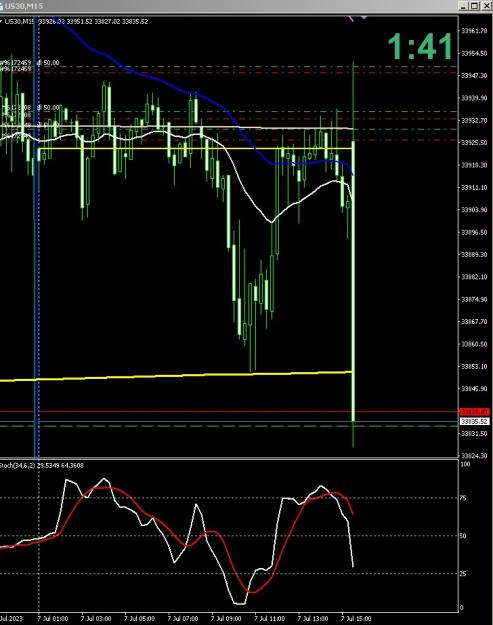
Task: Click price scale value 33903.90
Action: (474, 210)
